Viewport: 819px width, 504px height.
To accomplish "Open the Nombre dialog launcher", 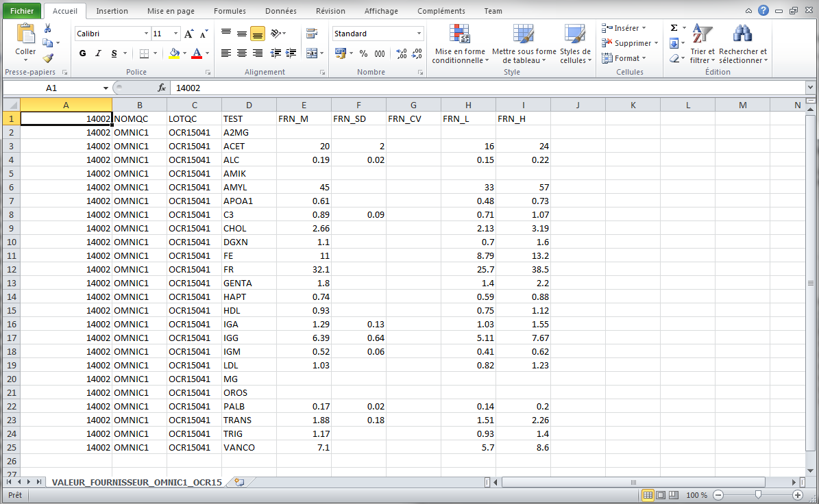I will point(421,73).
